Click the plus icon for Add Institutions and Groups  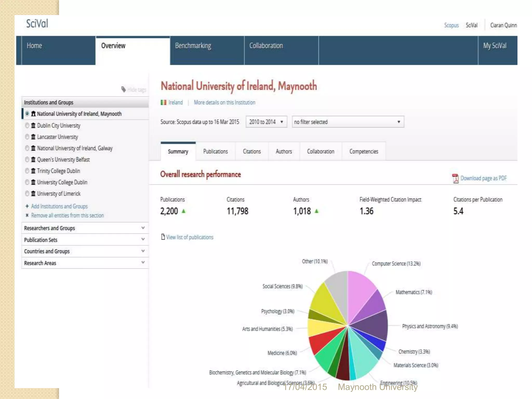point(27,206)
